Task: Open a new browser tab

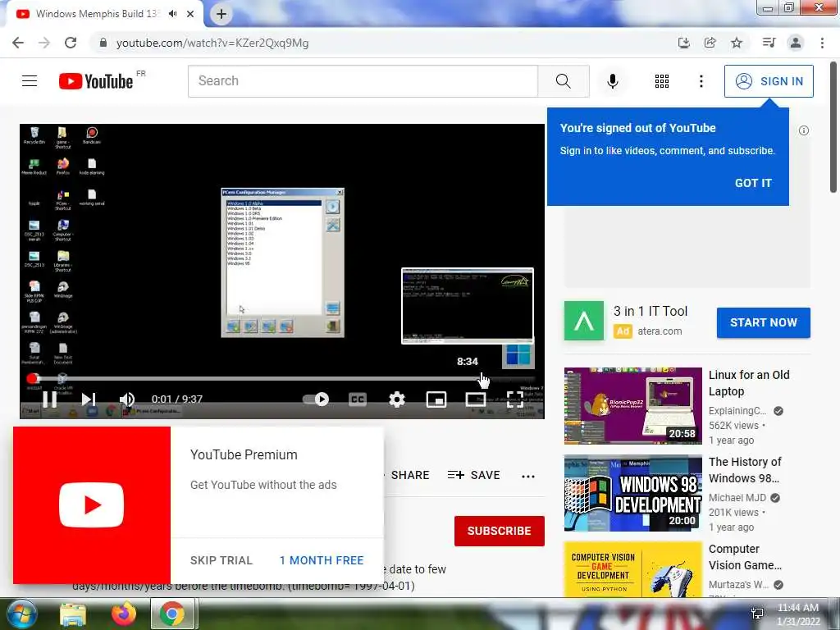Action: (x=221, y=14)
